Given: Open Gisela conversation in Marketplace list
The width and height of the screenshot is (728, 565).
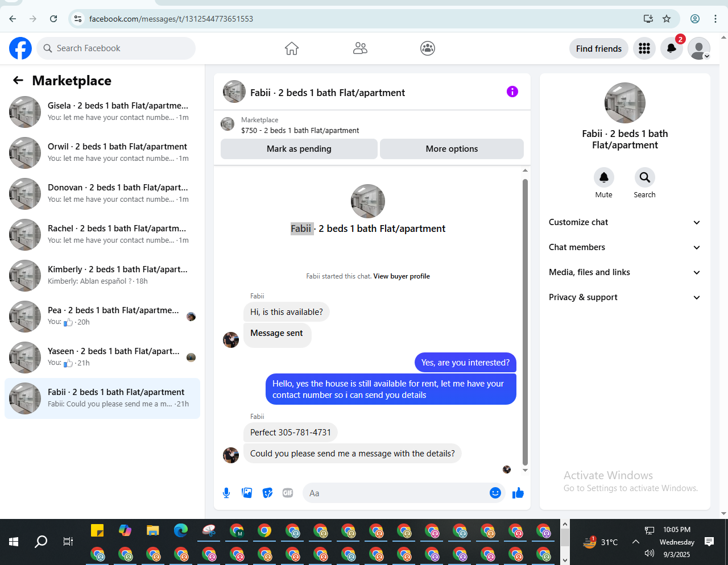Looking at the screenshot, I should (102, 112).
